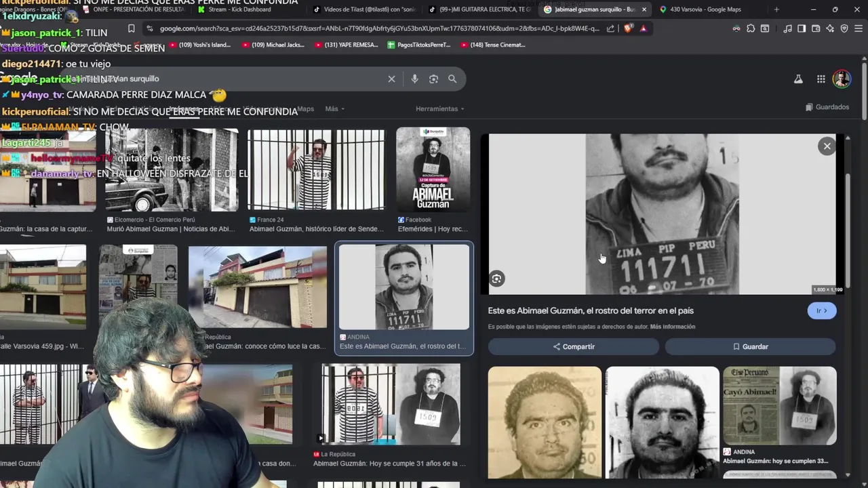The width and height of the screenshot is (868, 488).
Task: Click the Brave Rewards triangle icon
Action: click(643, 28)
